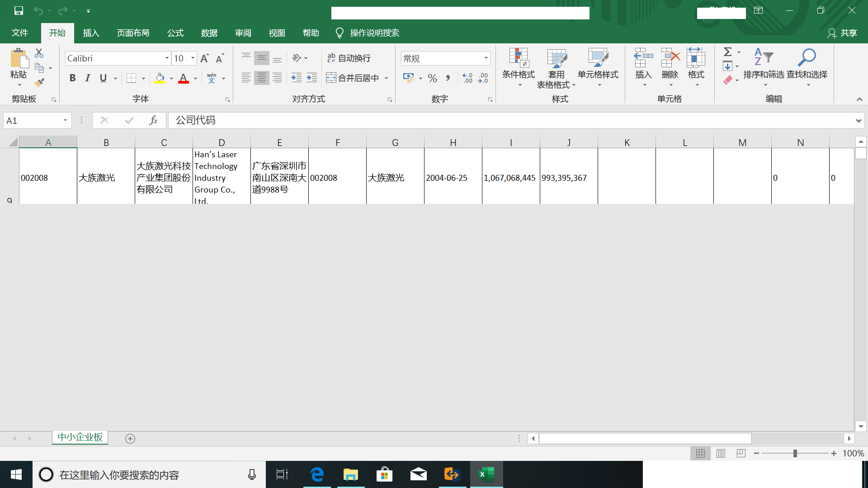This screenshot has width=868, height=488.
Task: Open 条件格式 conditional formatting
Action: click(519, 68)
